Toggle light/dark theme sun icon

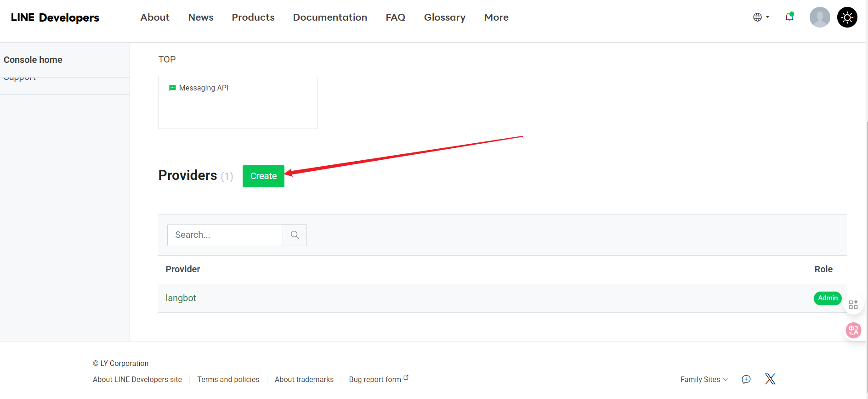point(847,17)
